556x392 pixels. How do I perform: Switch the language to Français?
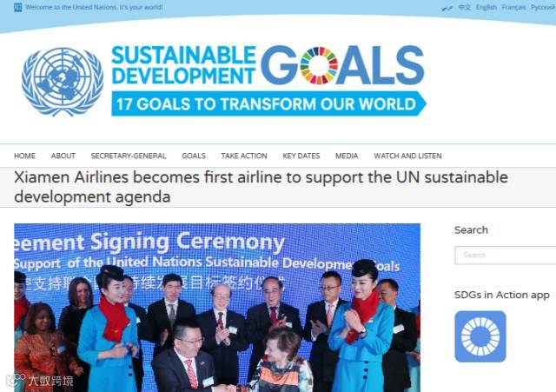click(513, 7)
